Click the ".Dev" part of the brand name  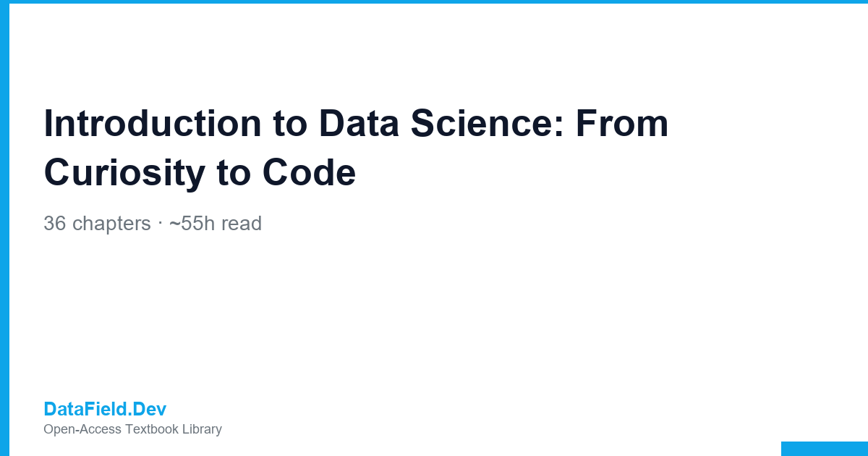[x=148, y=409]
